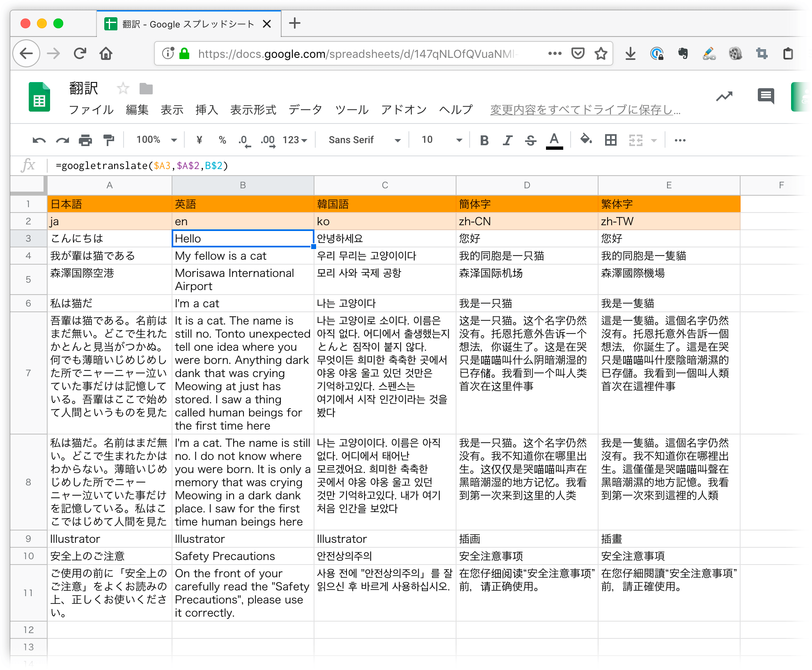The image size is (812, 670).
Task: Click the borders grid icon
Action: pyautogui.click(x=610, y=140)
